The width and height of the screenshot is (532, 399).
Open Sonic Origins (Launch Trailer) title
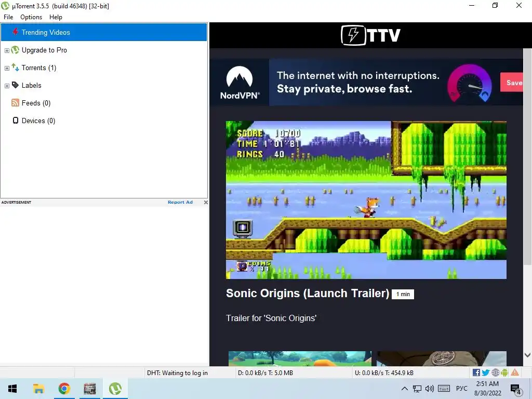tap(308, 293)
